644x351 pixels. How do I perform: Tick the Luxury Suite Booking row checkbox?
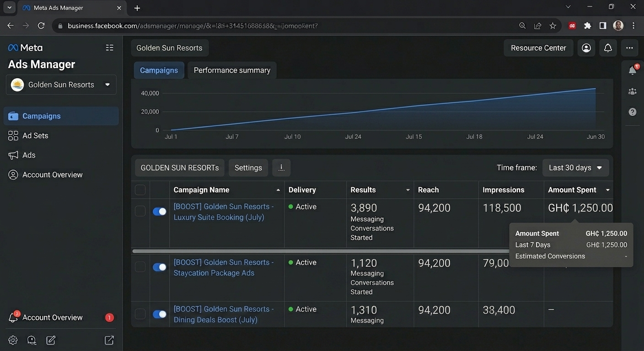pos(140,211)
